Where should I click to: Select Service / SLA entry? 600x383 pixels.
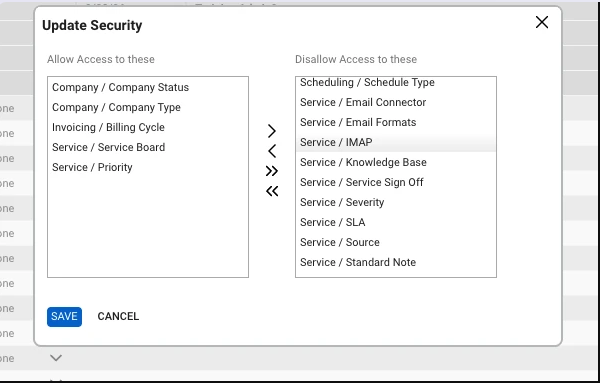[396, 222]
